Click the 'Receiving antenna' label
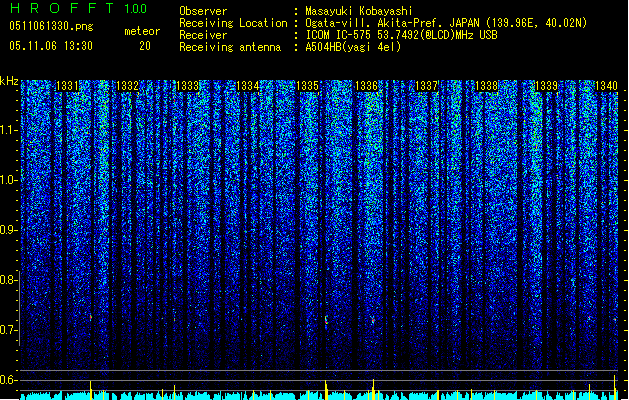 [x=230, y=47]
